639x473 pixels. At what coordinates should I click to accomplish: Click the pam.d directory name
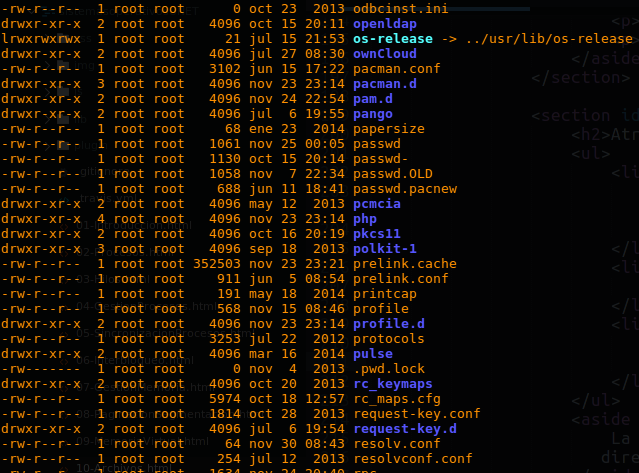coord(373,99)
